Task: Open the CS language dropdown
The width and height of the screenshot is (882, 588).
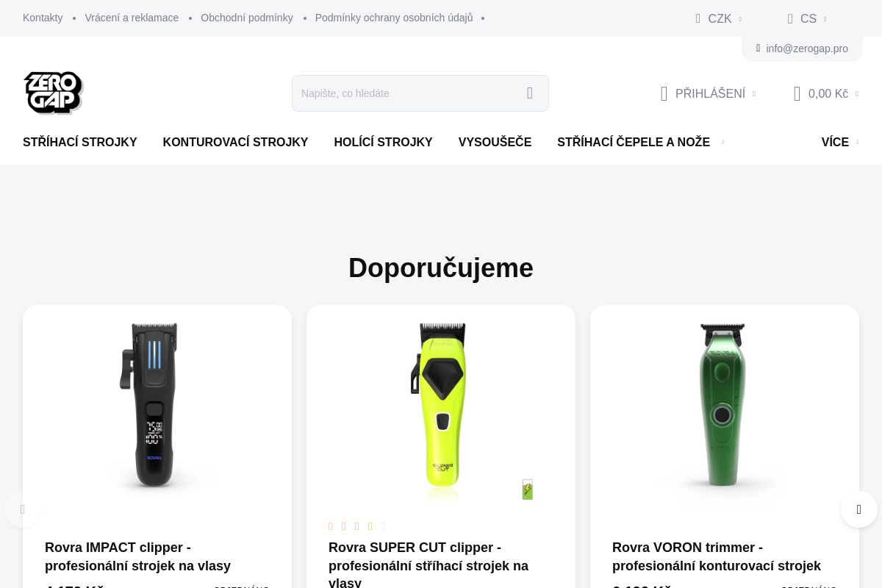Action: 807,19
